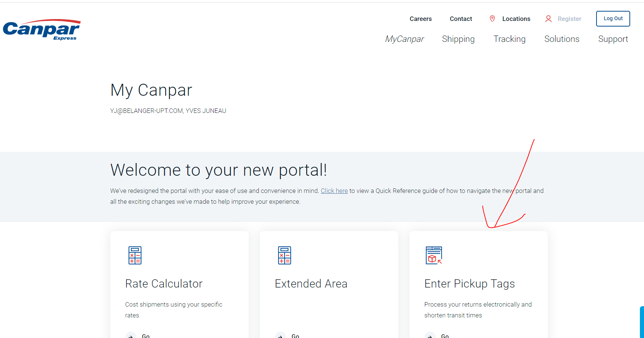Click the Go arrow under Extended Area
This screenshot has height=338, width=644.
pos(280,335)
